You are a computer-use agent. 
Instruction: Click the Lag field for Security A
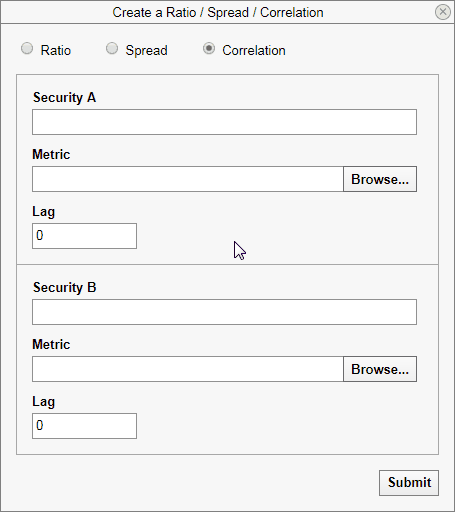84,236
